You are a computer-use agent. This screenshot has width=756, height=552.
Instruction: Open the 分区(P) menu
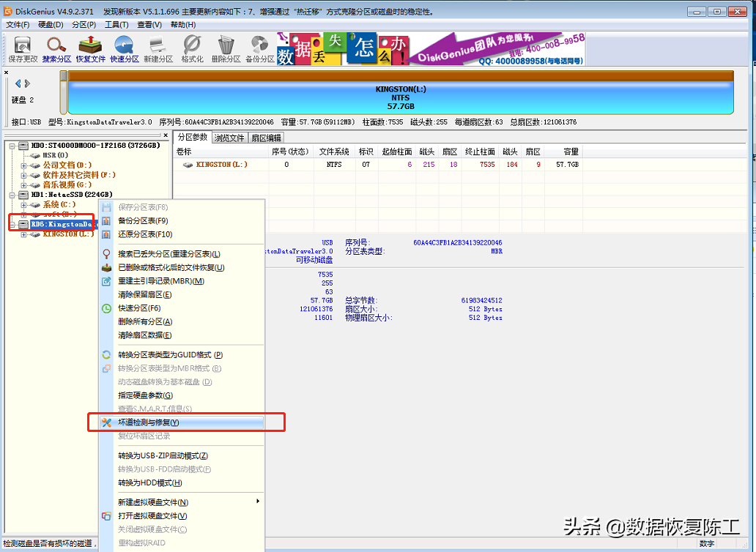pos(84,25)
